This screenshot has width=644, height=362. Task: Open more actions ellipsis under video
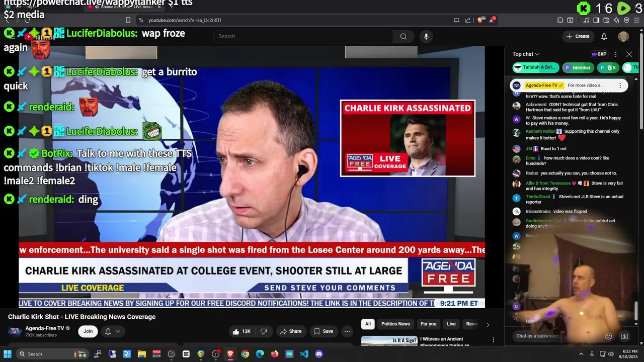point(347,331)
